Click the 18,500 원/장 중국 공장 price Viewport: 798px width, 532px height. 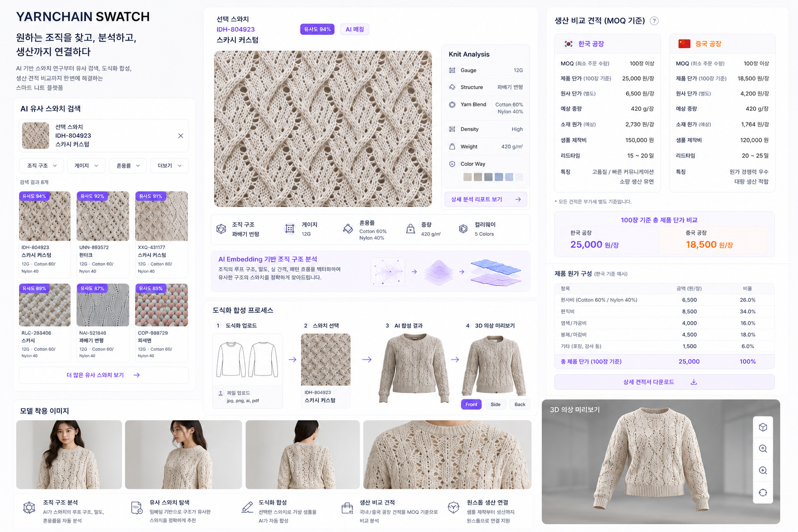(709, 244)
